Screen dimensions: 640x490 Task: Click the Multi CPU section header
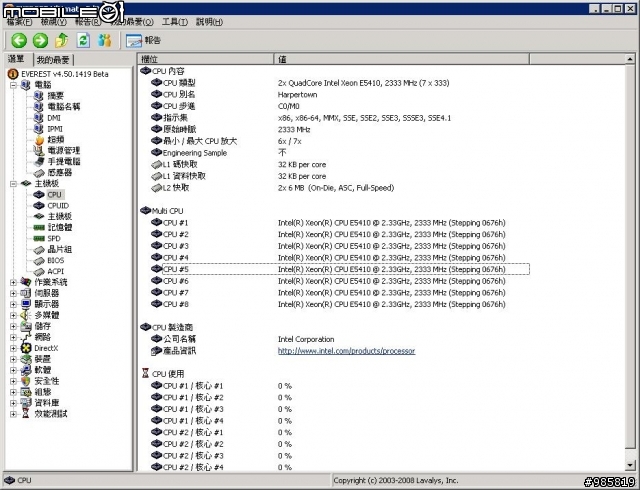pyautogui.click(x=162, y=211)
